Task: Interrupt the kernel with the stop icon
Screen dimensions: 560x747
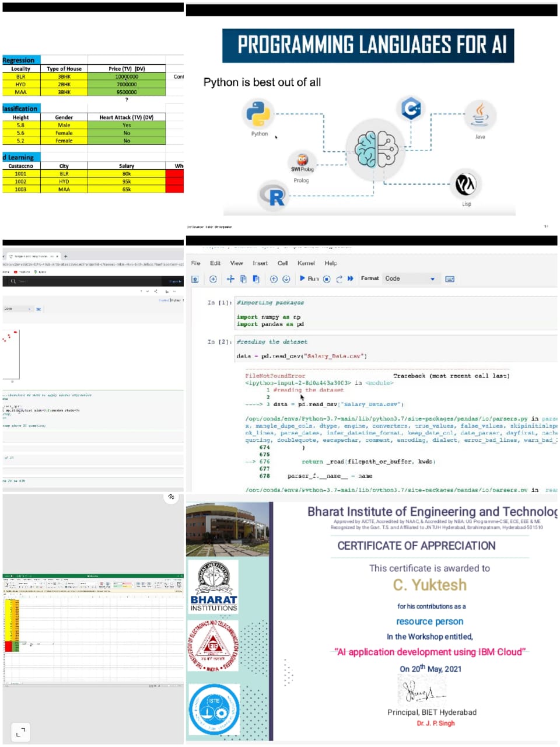Action: point(327,279)
